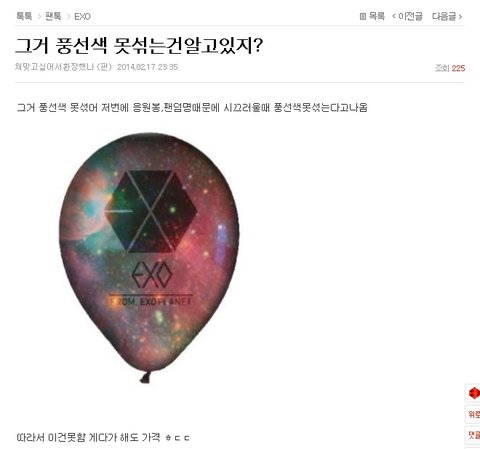
Task: Click the chevron between 팬톡 and EXO
Action: (68, 16)
